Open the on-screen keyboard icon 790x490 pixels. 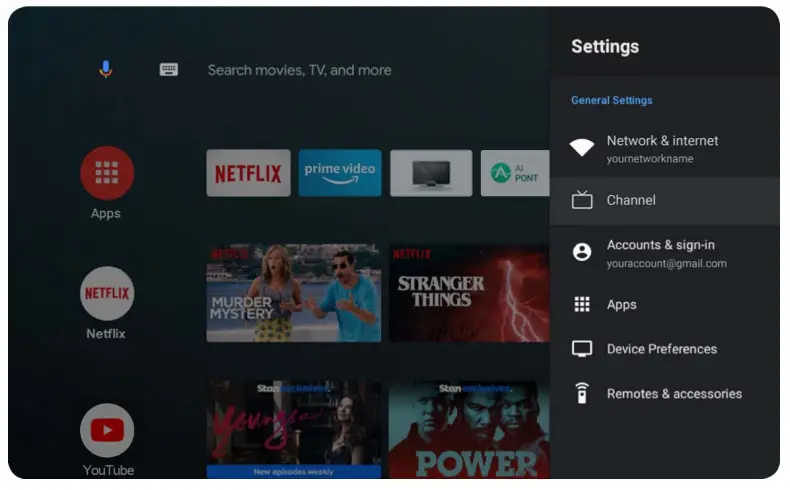click(169, 69)
